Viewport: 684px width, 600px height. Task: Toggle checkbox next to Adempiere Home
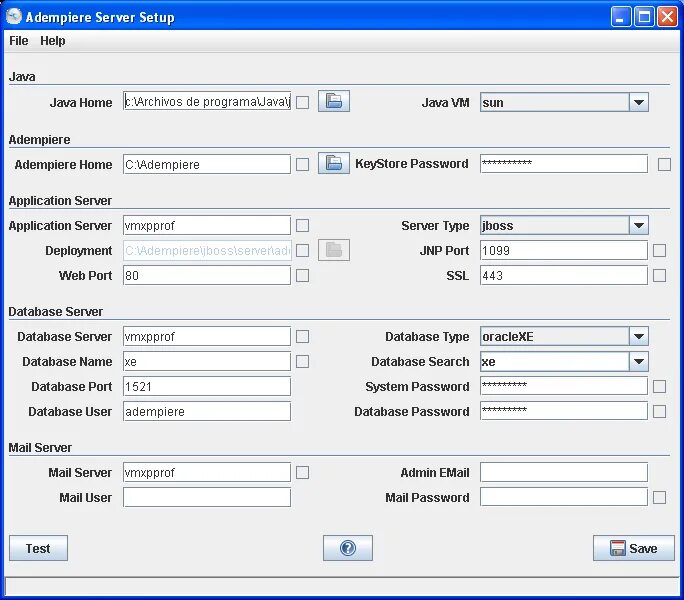click(302, 165)
